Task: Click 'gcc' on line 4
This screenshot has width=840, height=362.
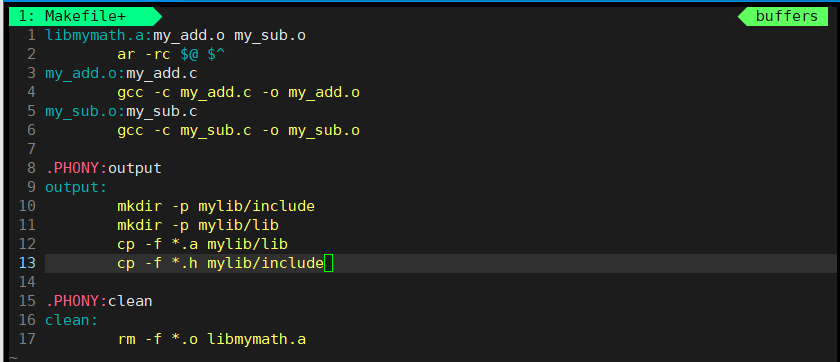Action: tap(131, 93)
